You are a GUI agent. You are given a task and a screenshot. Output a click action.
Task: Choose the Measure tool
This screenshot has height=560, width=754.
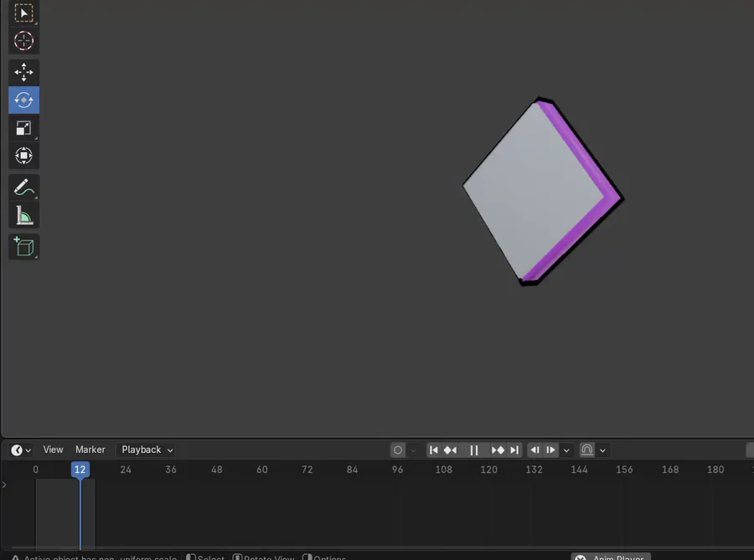point(23,214)
